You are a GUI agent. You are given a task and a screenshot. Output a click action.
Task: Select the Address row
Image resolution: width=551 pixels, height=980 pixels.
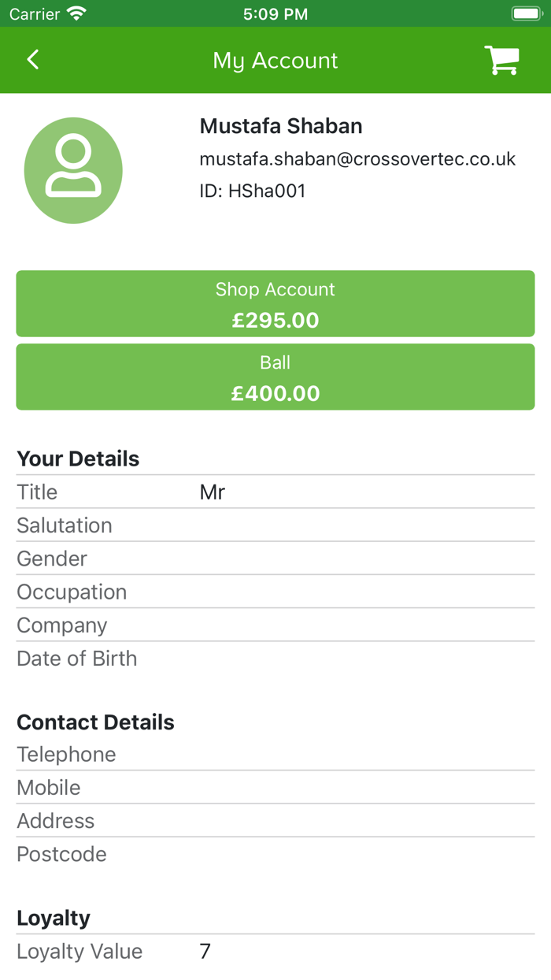275,821
